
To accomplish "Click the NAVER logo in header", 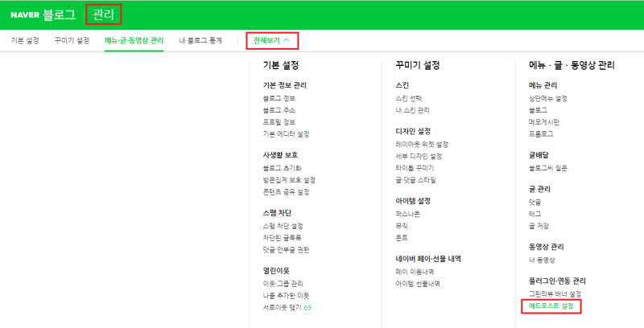I will pos(25,15).
